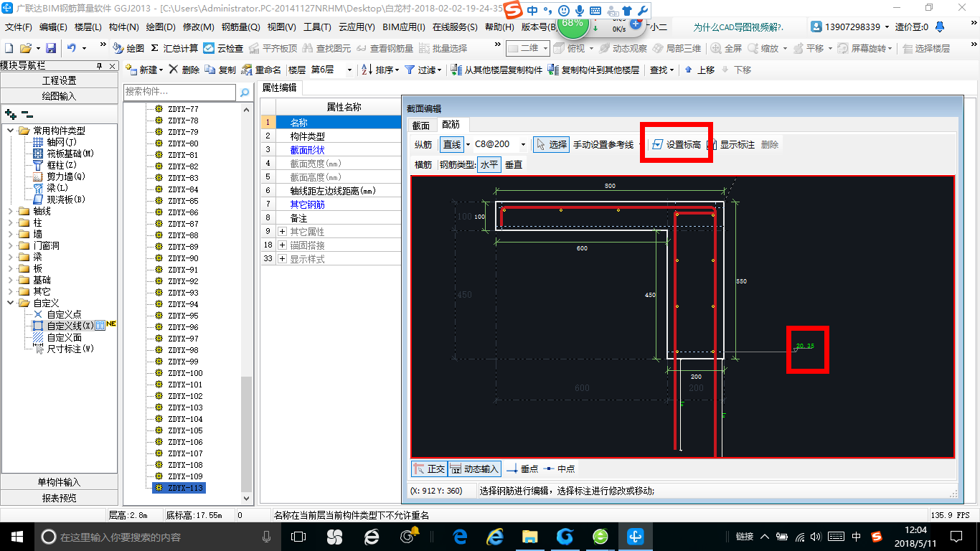Screen dimensions: 980x551
Task: Click the 报表预览 panel button
Action: [x=59, y=498]
